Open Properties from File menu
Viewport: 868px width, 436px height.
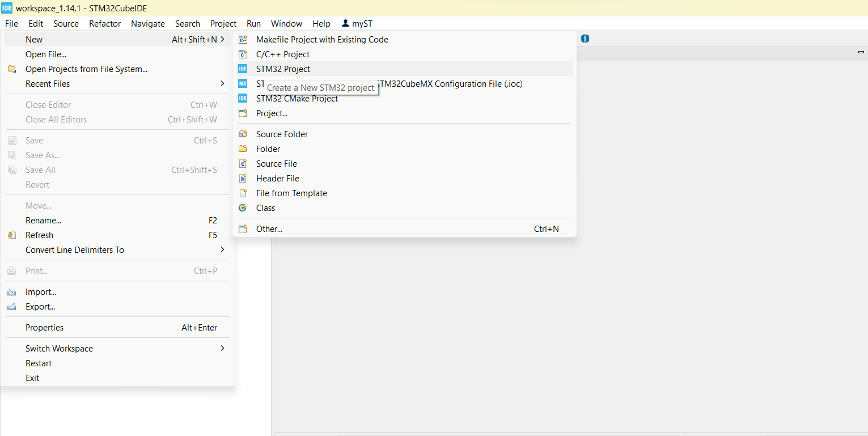(x=117, y=328)
